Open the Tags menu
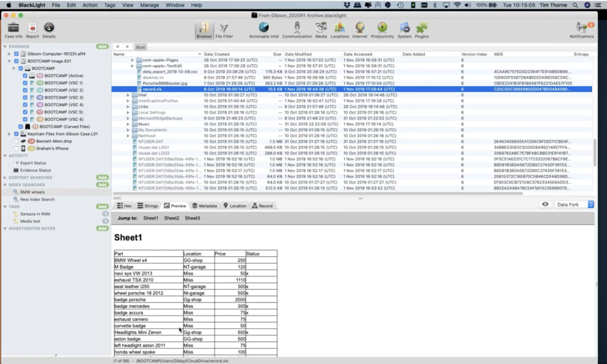 pos(110,5)
